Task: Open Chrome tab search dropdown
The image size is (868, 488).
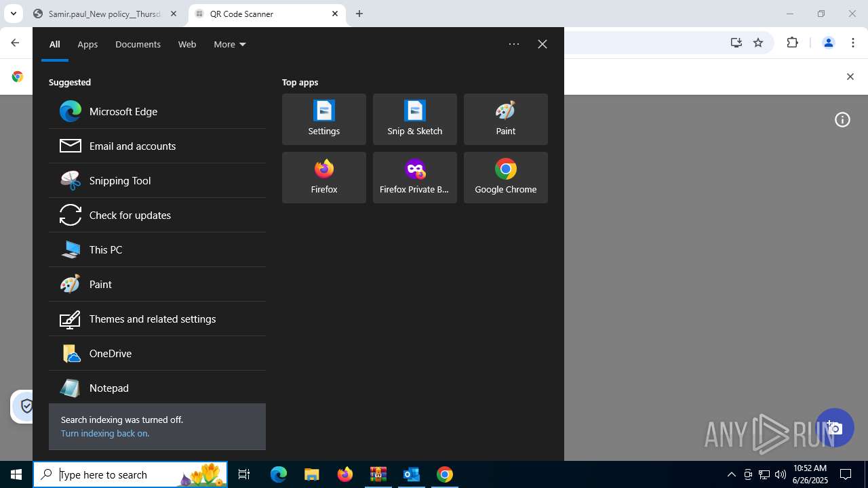Action: 13,14
